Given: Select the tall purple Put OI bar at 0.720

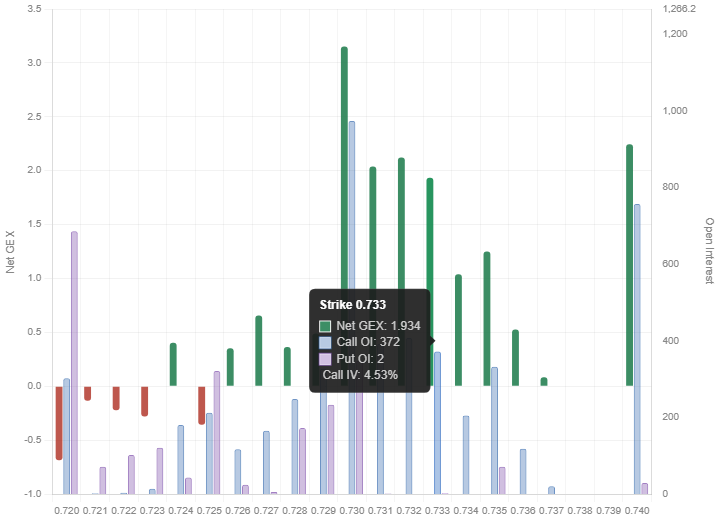Looking at the screenshot, I should [74, 363].
